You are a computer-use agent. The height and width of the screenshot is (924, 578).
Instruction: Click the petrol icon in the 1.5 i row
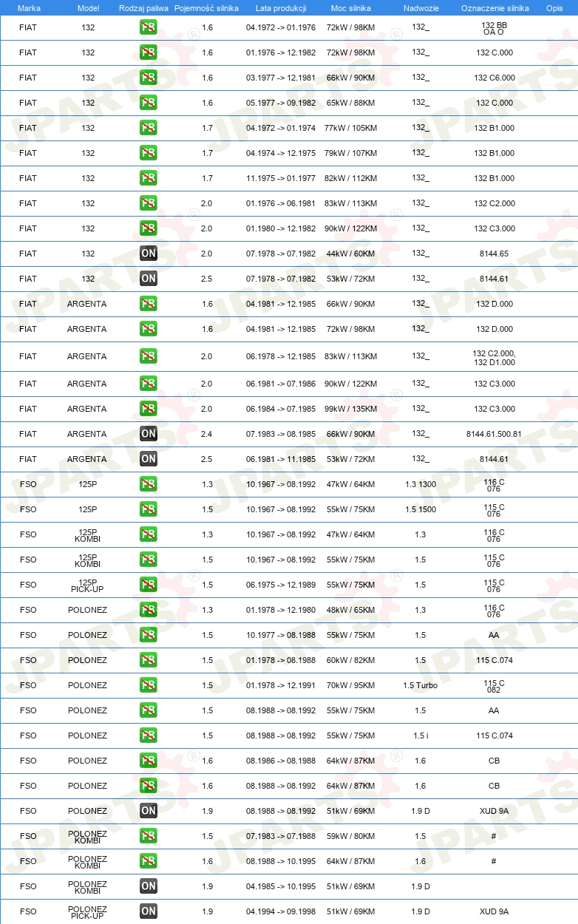pos(149,736)
